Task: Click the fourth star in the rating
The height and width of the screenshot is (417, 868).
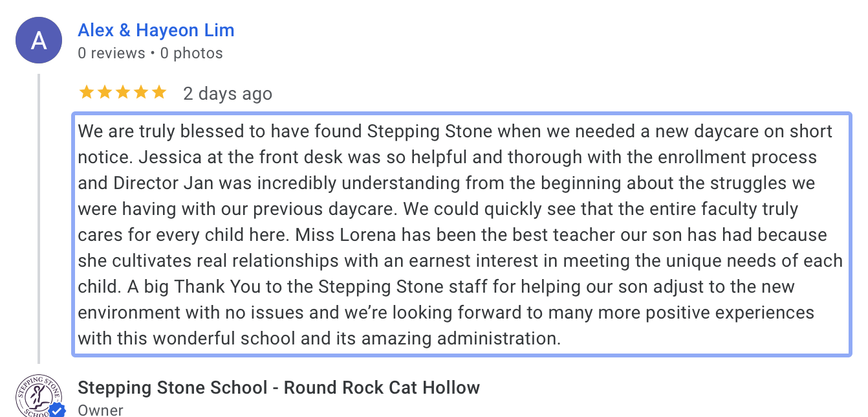Action: coord(140,93)
